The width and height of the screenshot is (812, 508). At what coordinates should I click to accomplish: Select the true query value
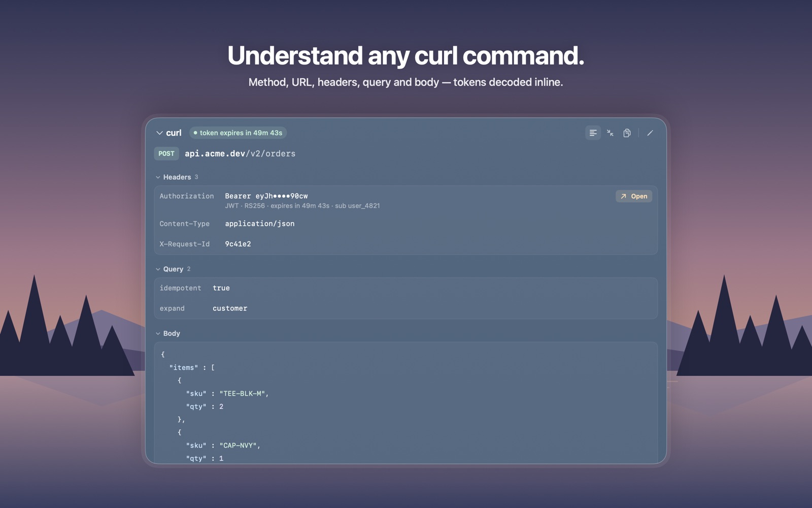(221, 288)
